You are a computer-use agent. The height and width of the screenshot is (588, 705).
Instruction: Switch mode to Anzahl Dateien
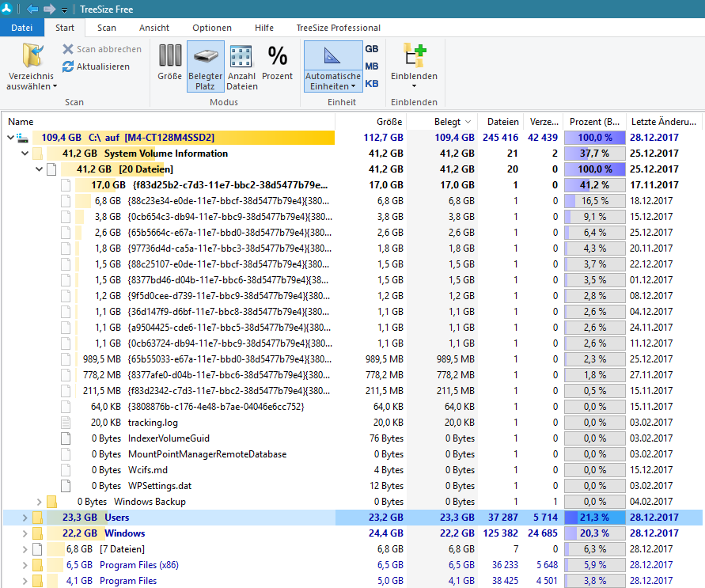[242, 66]
